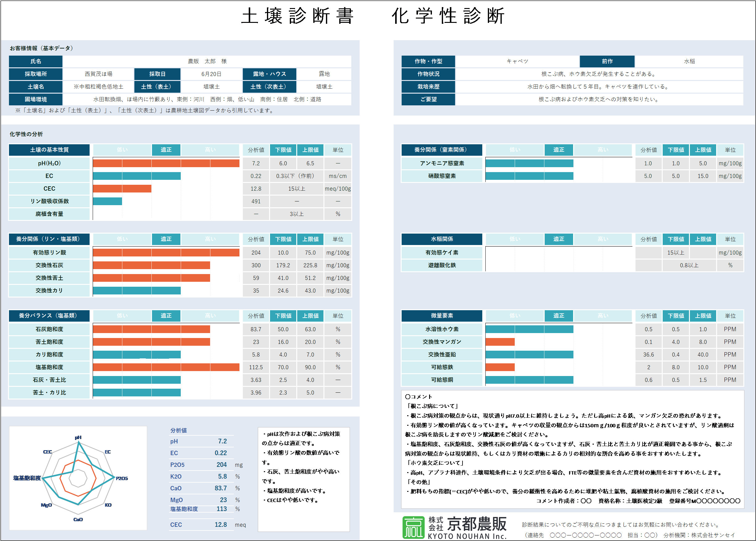Click the 化学性診断 title text

[x=448, y=16]
